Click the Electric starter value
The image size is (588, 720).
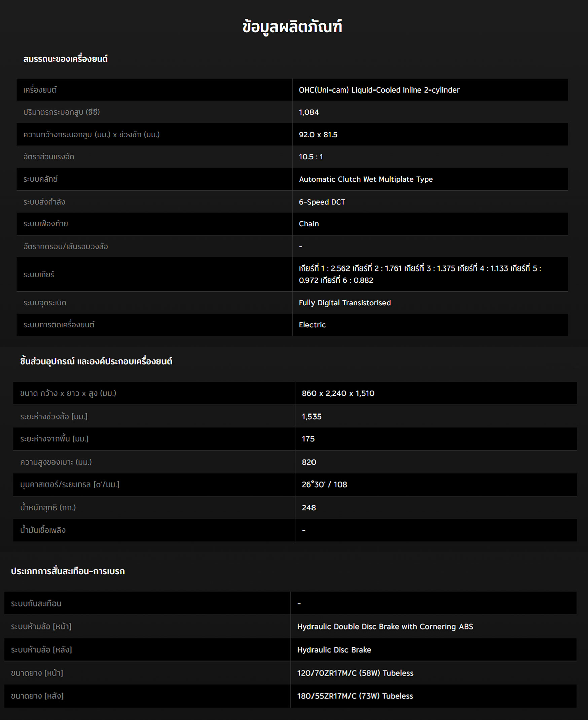(x=312, y=325)
